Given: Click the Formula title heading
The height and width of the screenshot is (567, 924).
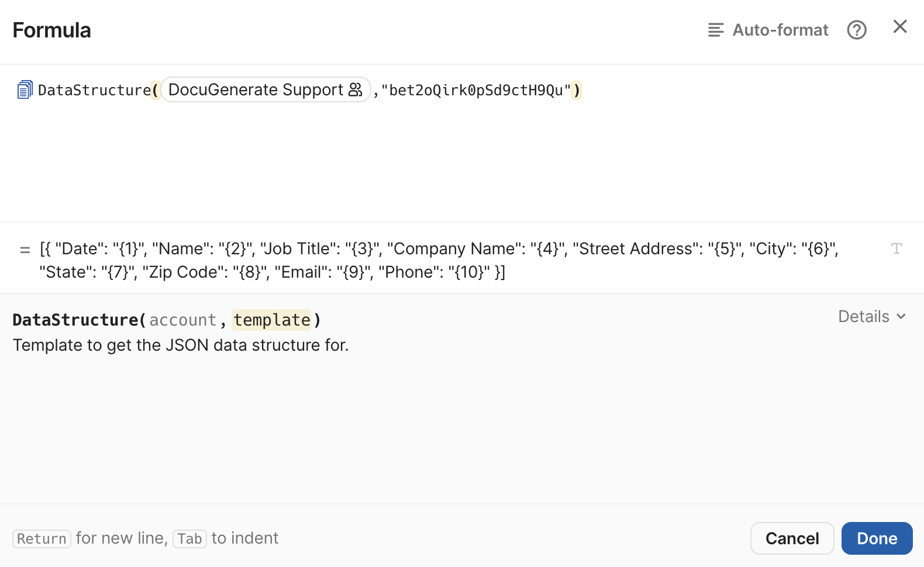Looking at the screenshot, I should point(51,30).
